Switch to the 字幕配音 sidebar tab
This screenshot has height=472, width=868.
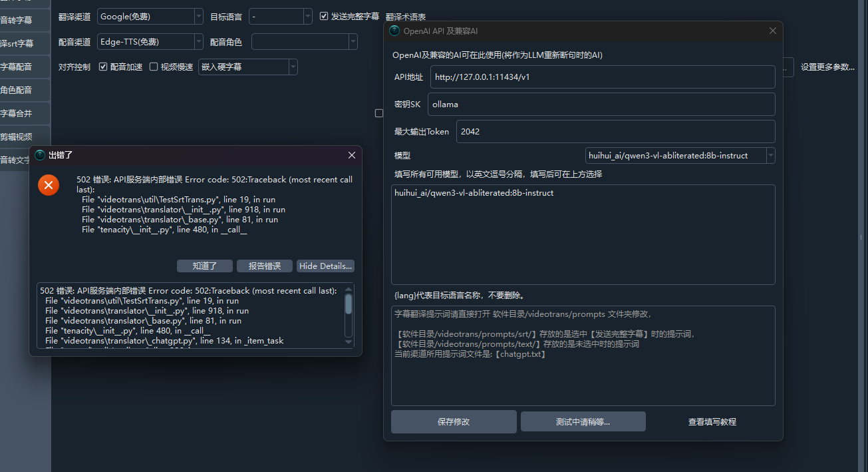coord(25,67)
